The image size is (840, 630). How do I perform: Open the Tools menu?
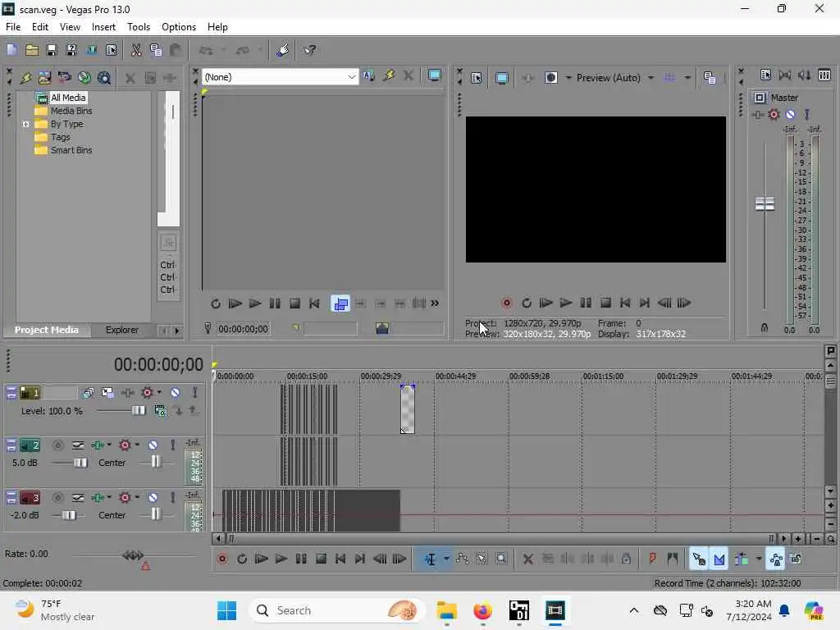[x=139, y=27]
